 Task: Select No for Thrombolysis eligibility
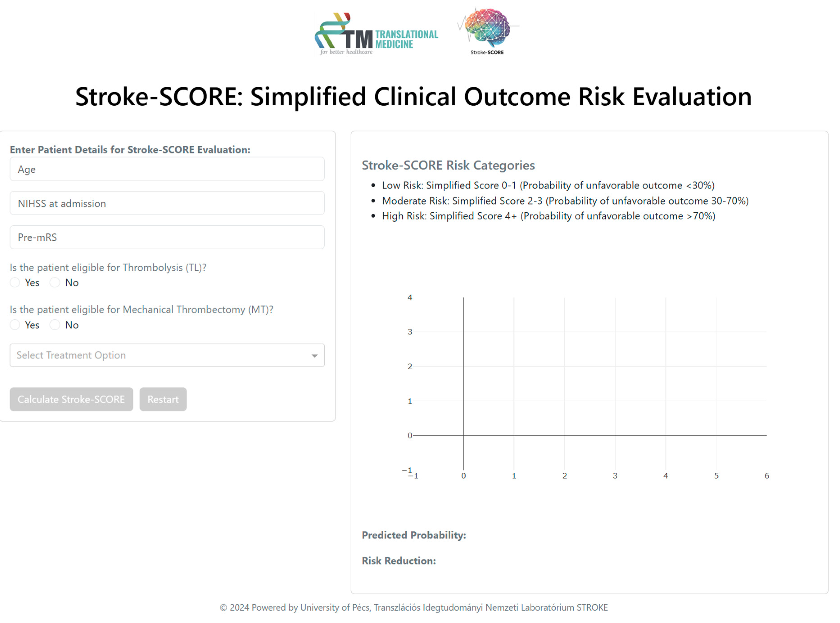click(55, 282)
